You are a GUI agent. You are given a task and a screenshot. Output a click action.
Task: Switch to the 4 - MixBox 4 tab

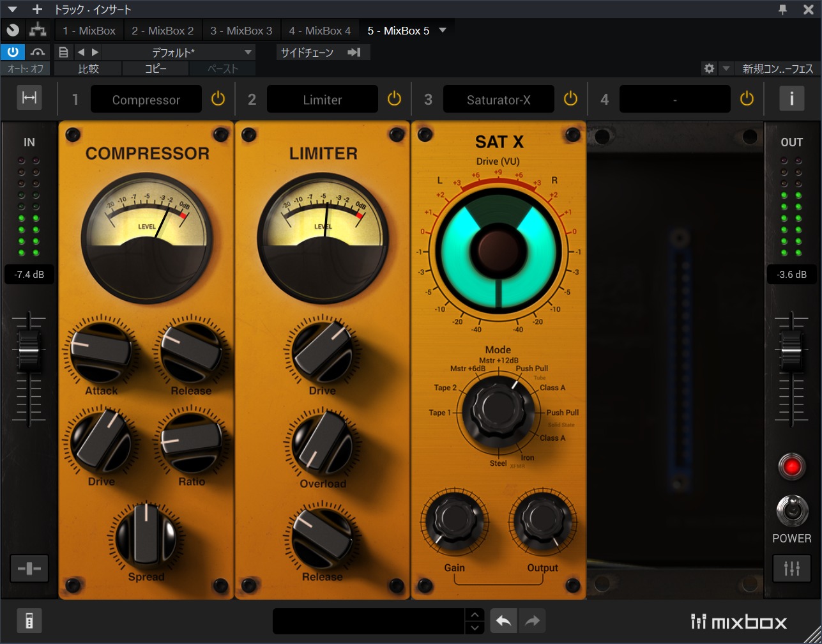(x=319, y=30)
